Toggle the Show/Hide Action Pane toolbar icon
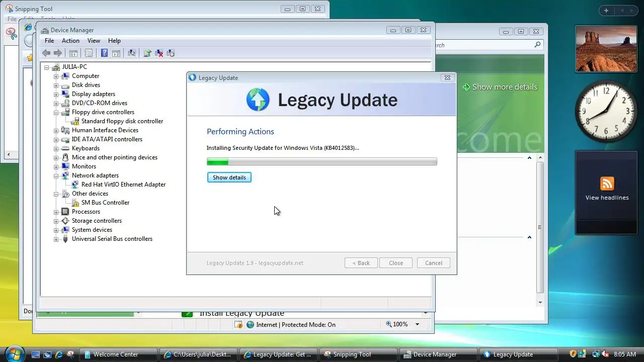The height and width of the screenshot is (362, 644). pyautogui.click(x=116, y=53)
